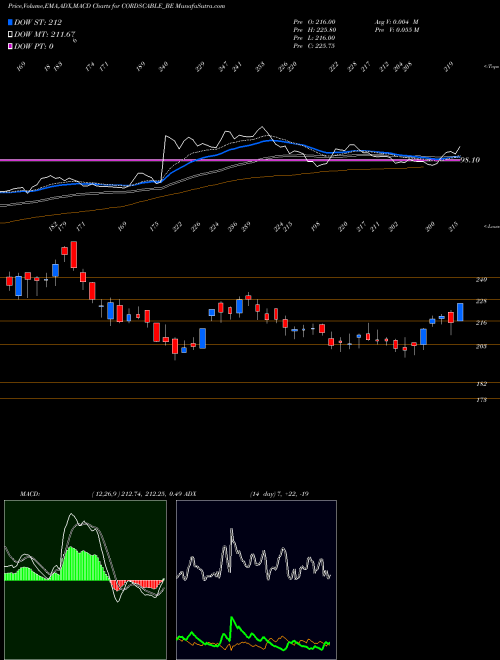Click the '<Tops' label at the right edge
Viewport: 500px width, 660px height.
492,67
